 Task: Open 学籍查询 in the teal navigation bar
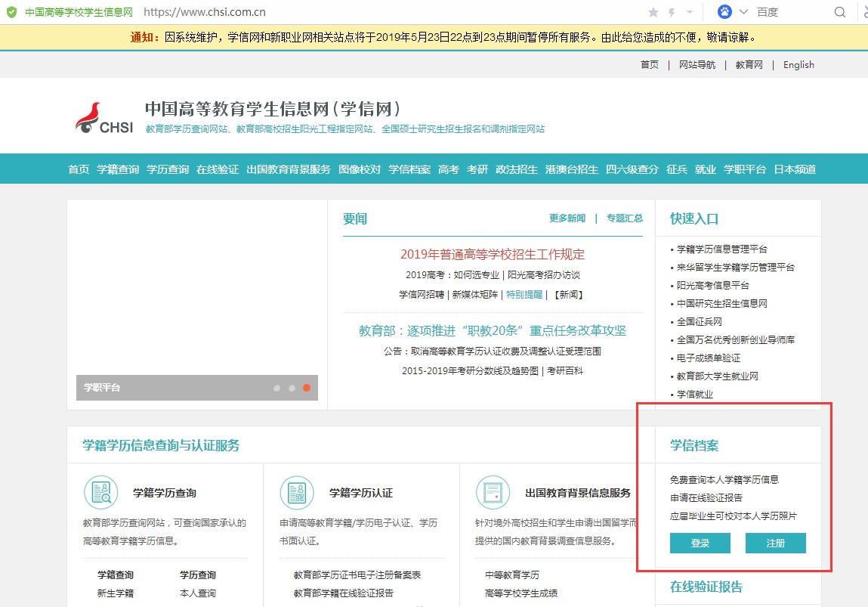click(118, 169)
